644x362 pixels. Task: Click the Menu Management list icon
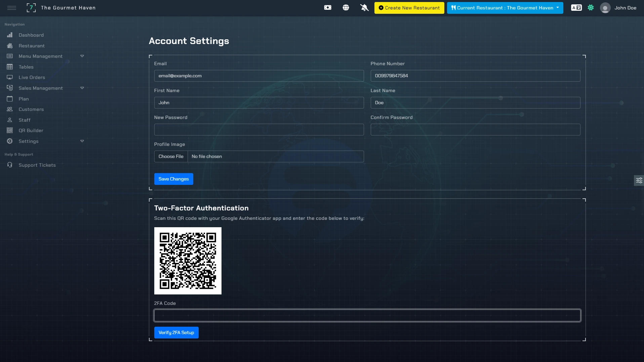(x=10, y=56)
